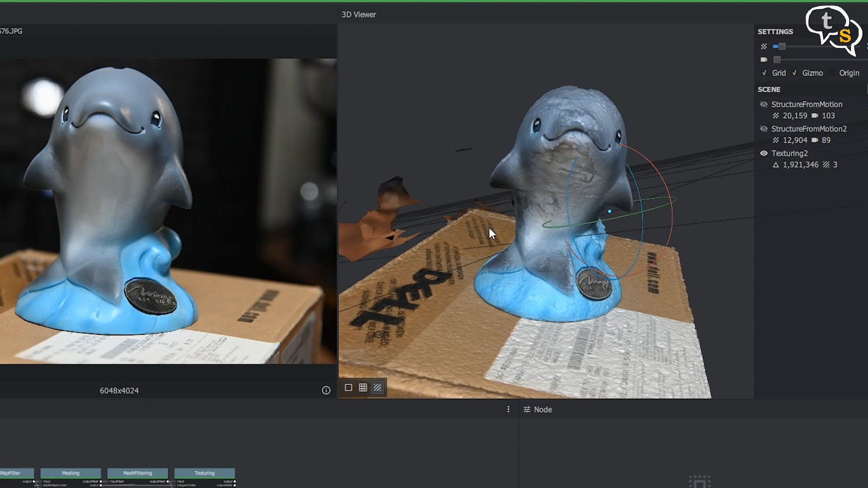
Task: Select StructureFromMotion2 scene item label
Action: point(809,129)
